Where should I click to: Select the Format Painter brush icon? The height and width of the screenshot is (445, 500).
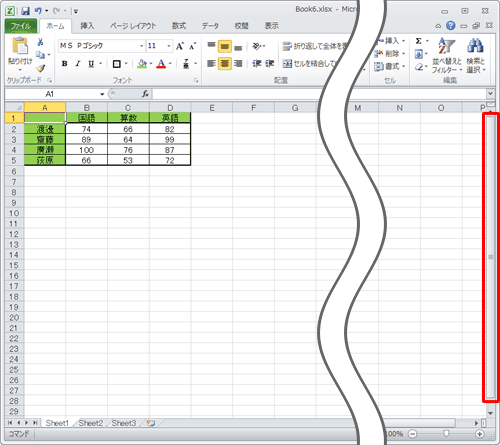click(41, 68)
